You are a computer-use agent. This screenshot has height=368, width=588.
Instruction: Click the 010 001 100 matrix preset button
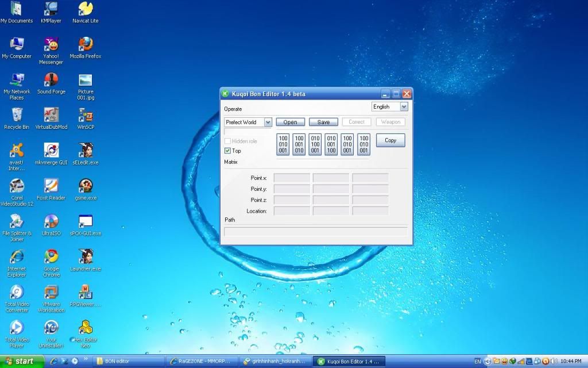click(331, 144)
